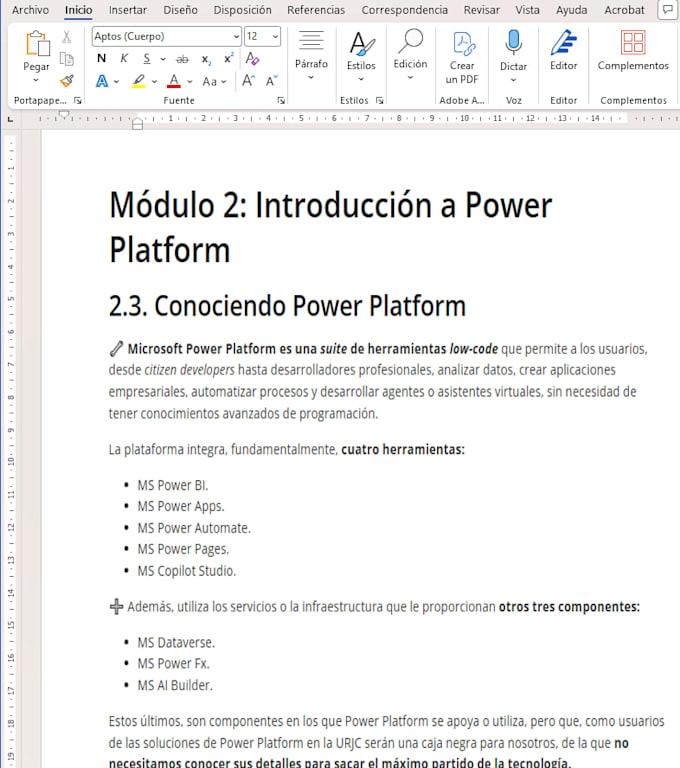
Task: Open the font size dropdown
Action: [x=275, y=36]
